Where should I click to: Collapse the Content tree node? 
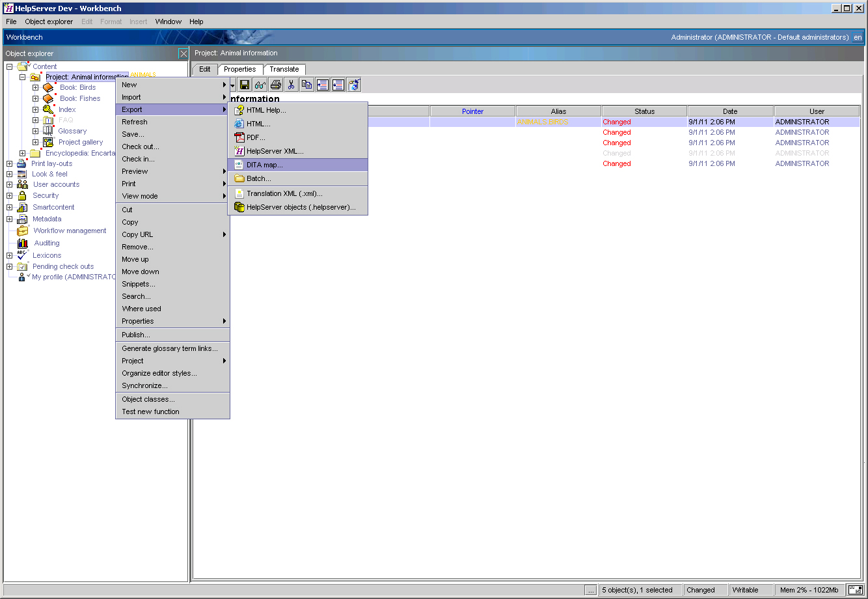(8, 66)
